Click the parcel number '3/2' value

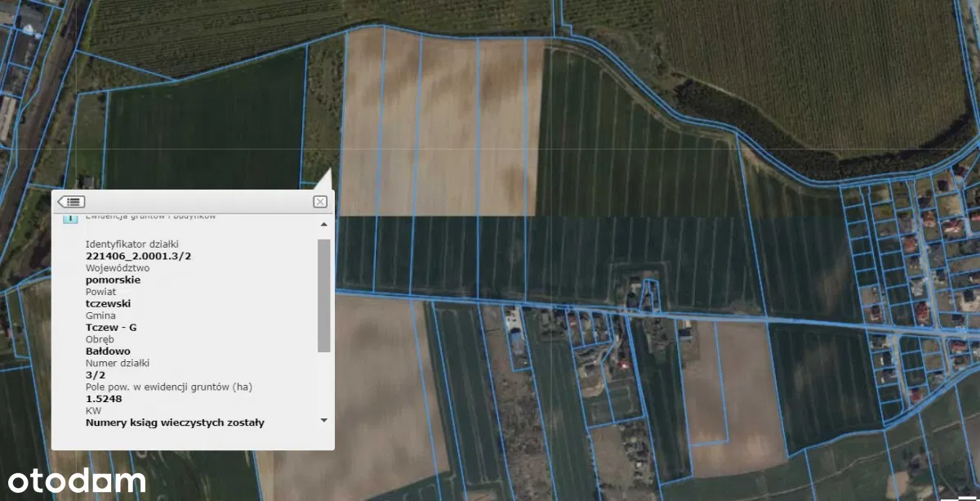(96, 374)
